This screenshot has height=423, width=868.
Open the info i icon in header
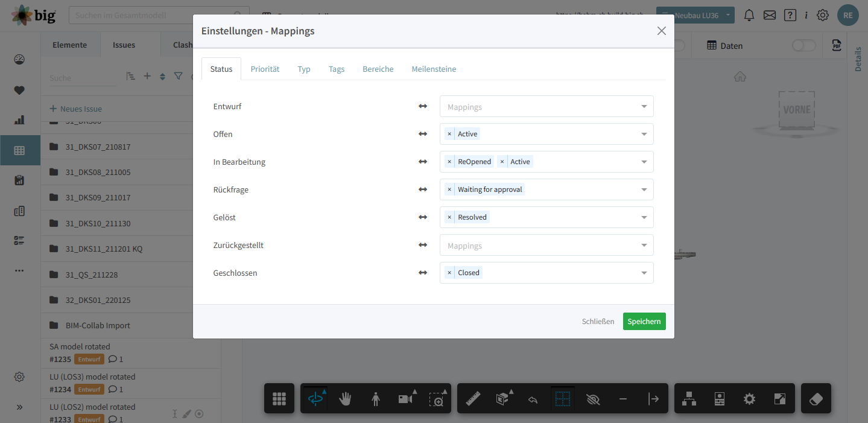806,15
